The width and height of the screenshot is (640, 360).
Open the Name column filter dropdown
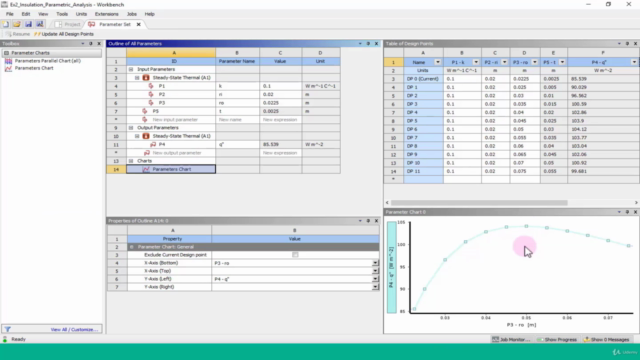[438, 62]
